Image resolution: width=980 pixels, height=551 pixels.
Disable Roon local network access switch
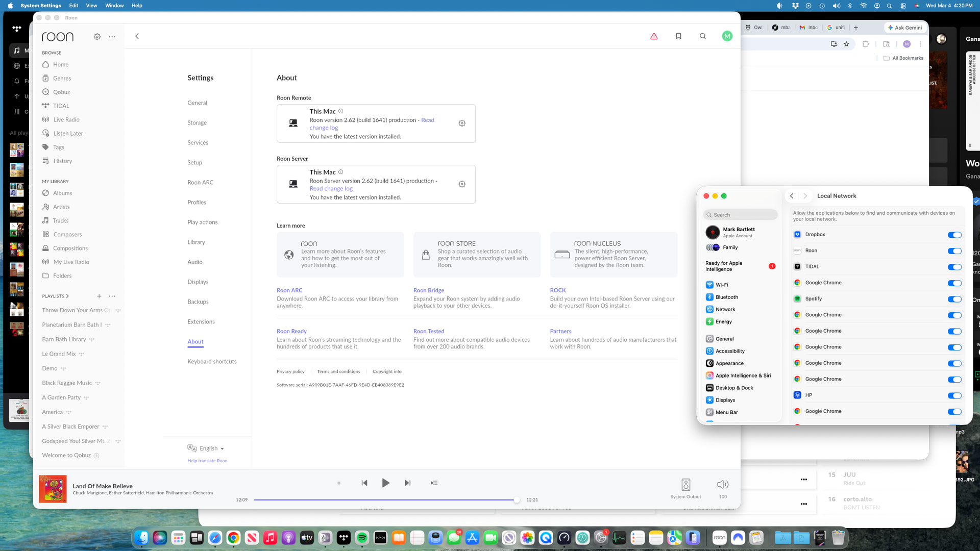tap(954, 251)
